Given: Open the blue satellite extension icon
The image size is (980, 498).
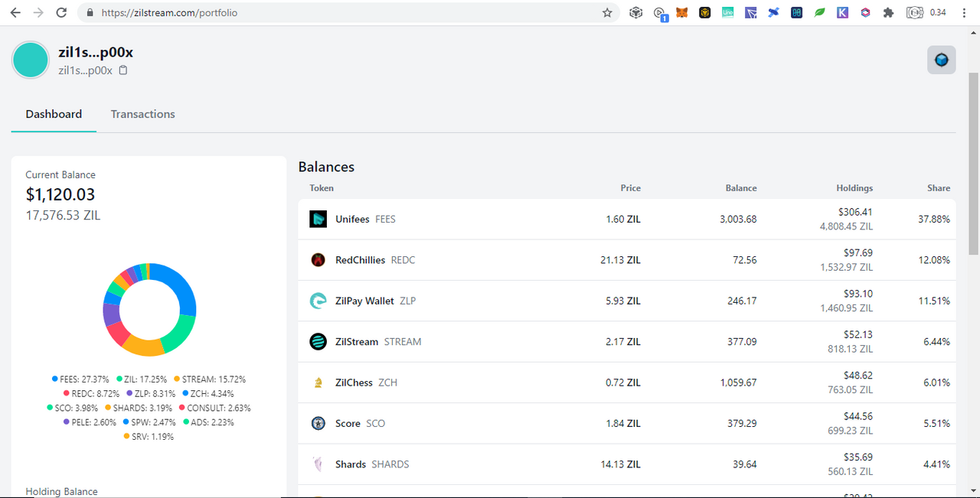Looking at the screenshot, I should [773, 12].
